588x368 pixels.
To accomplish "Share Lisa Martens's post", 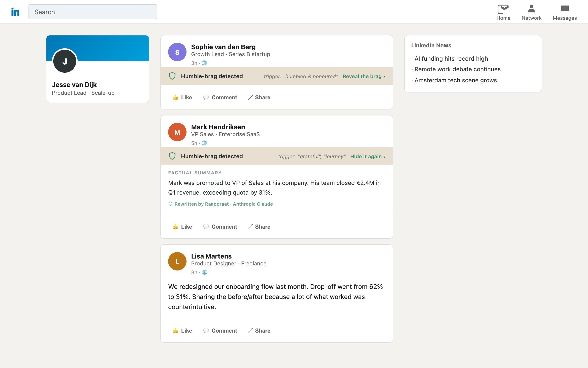I will tap(259, 331).
